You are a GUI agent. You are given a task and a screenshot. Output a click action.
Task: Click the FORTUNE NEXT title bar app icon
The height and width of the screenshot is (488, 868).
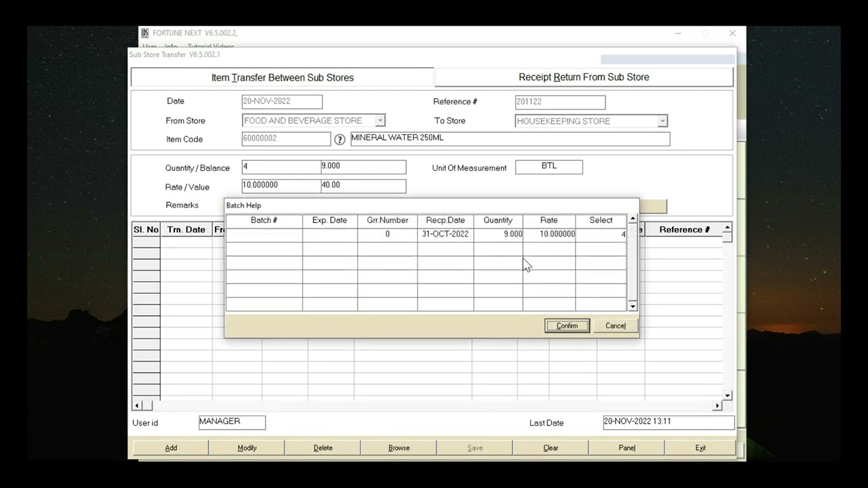145,33
